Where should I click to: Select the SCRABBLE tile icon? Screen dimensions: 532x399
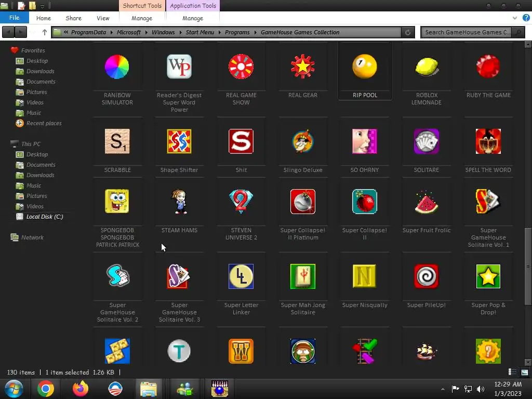pos(117,141)
